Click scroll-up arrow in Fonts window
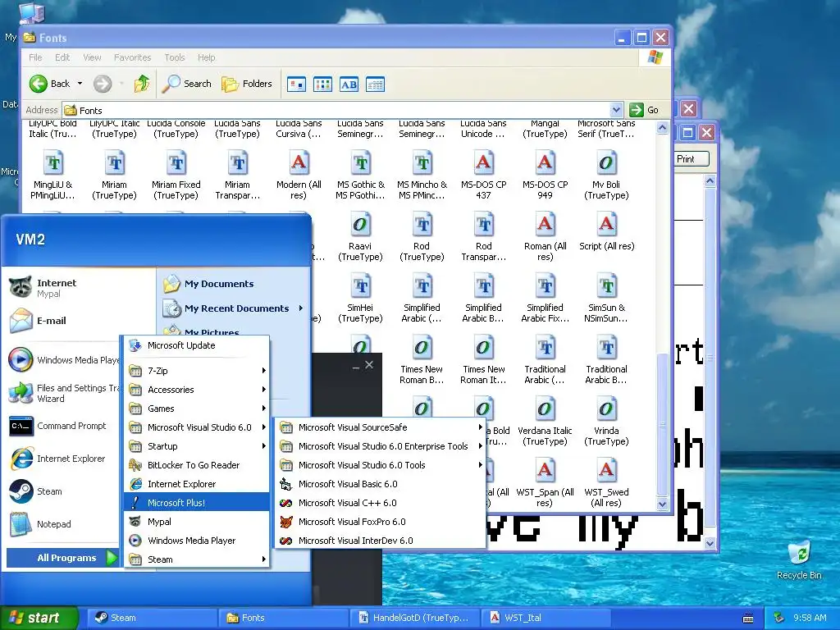 (662, 127)
